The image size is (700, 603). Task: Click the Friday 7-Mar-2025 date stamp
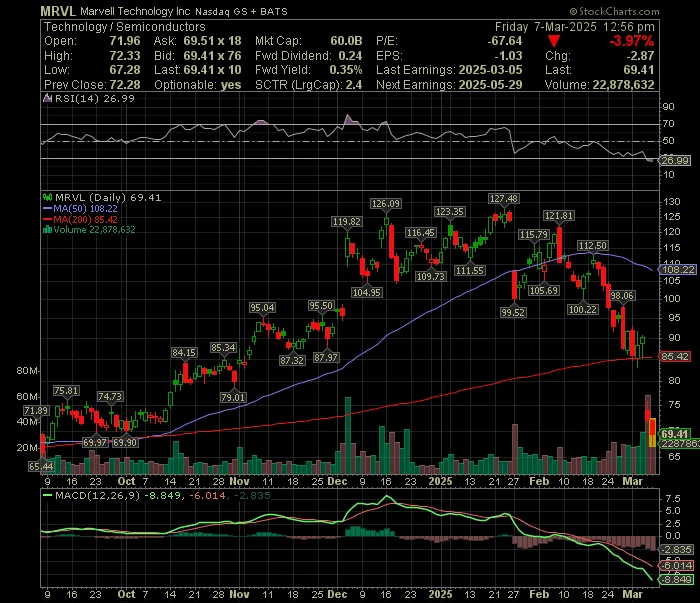tap(546, 27)
